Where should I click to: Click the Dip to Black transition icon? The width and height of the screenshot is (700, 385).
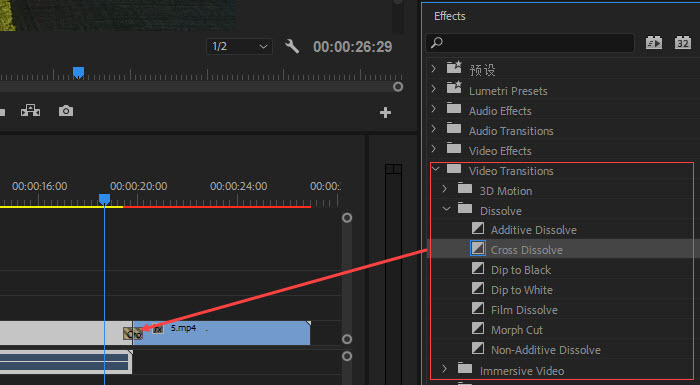[478, 268]
